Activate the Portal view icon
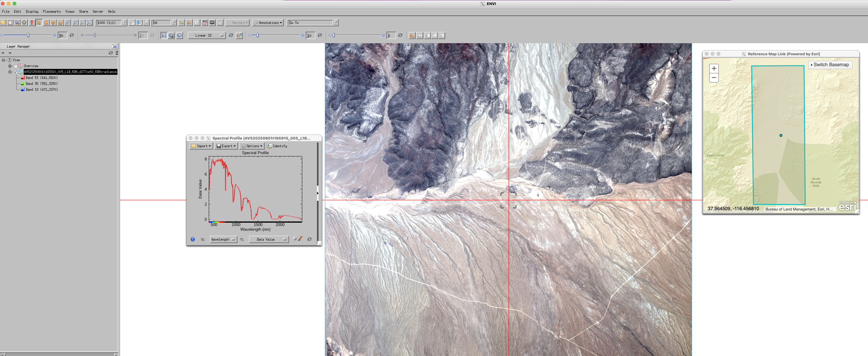 point(420,35)
